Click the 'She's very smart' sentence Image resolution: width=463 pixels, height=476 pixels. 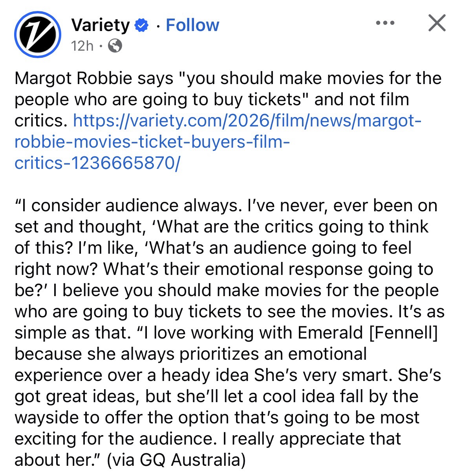click(x=322, y=375)
